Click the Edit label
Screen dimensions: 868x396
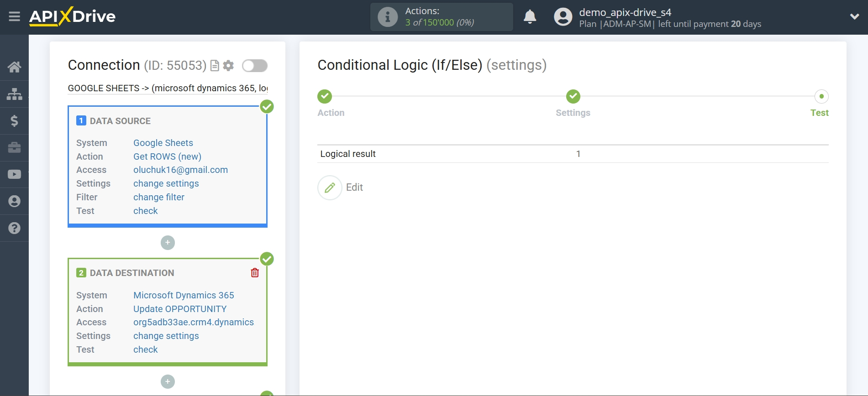click(354, 188)
